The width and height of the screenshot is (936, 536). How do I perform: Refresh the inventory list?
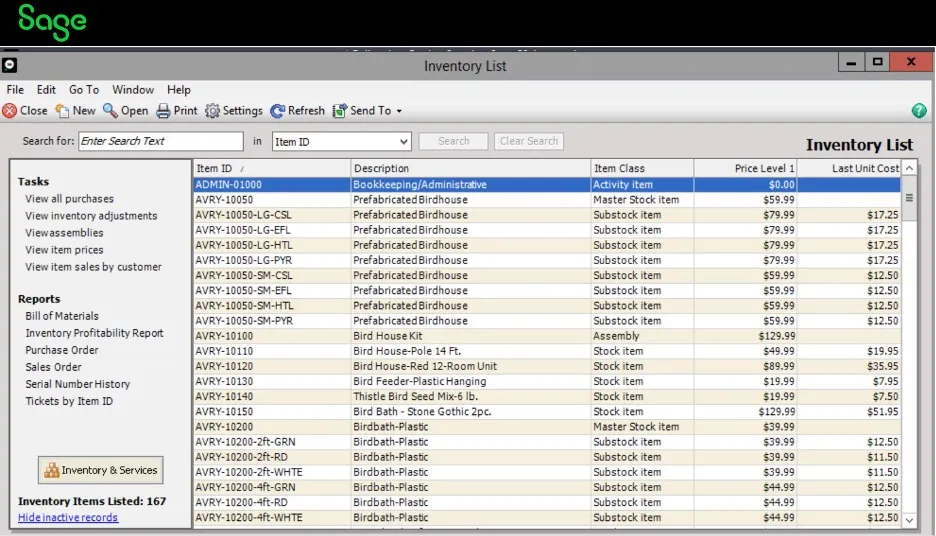(x=278, y=111)
